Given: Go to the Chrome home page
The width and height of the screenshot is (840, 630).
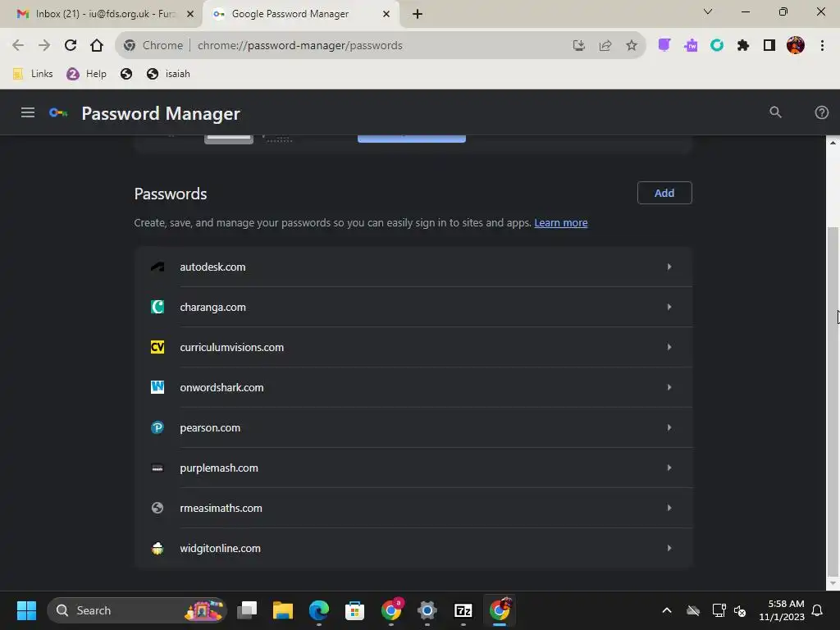Looking at the screenshot, I should point(97,46).
